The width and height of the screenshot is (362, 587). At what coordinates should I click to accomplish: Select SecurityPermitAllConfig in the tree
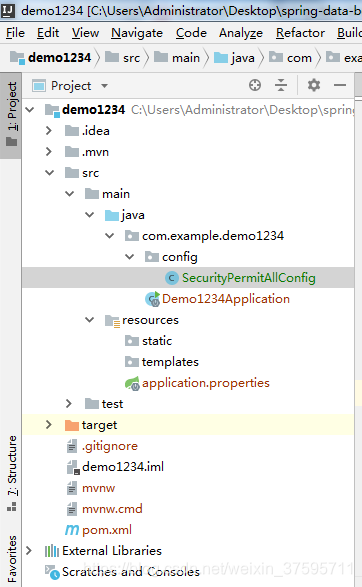click(249, 278)
